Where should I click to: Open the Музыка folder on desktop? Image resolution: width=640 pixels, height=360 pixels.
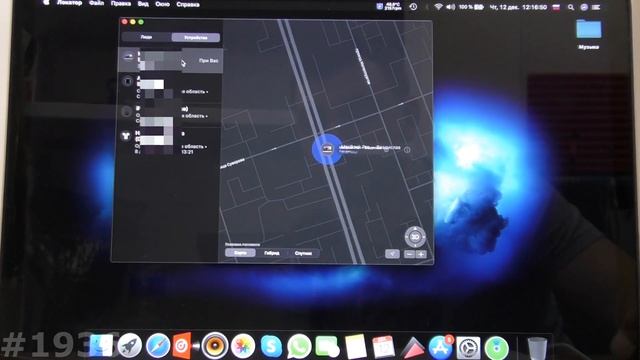[x=589, y=34]
